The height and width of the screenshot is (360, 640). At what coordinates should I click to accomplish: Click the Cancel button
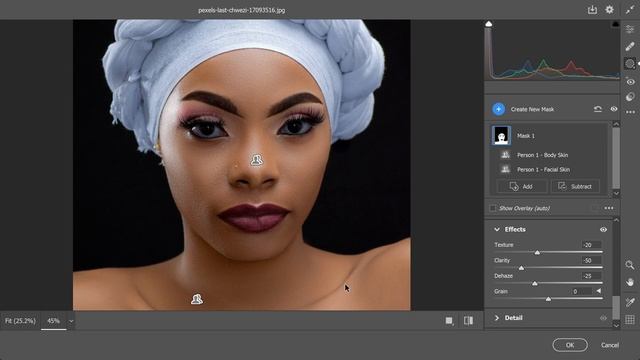coord(610,345)
